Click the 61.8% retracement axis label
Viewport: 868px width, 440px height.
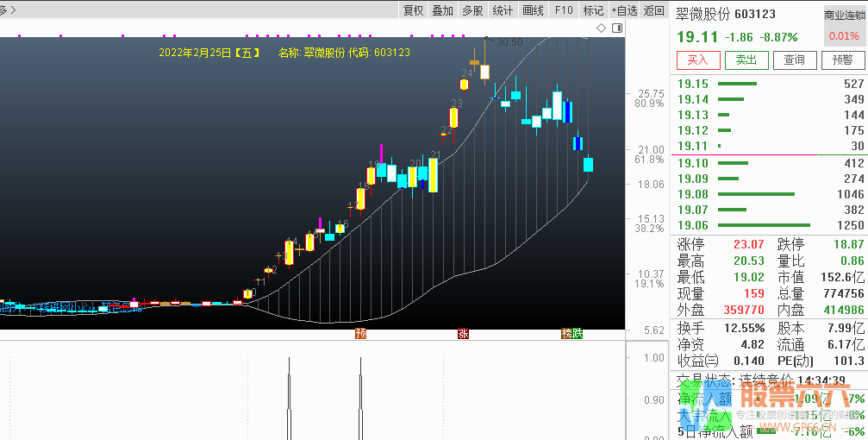coord(649,160)
